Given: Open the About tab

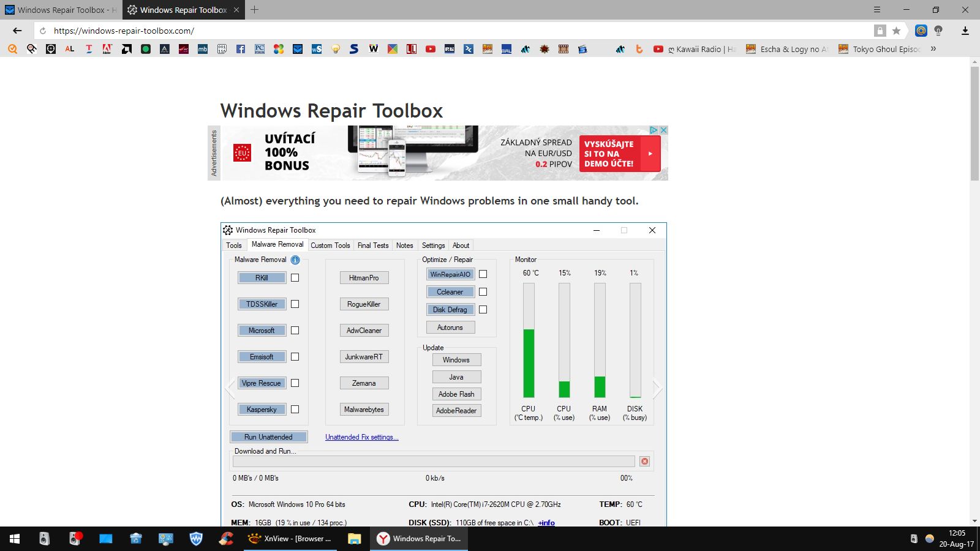Looking at the screenshot, I should point(461,246).
